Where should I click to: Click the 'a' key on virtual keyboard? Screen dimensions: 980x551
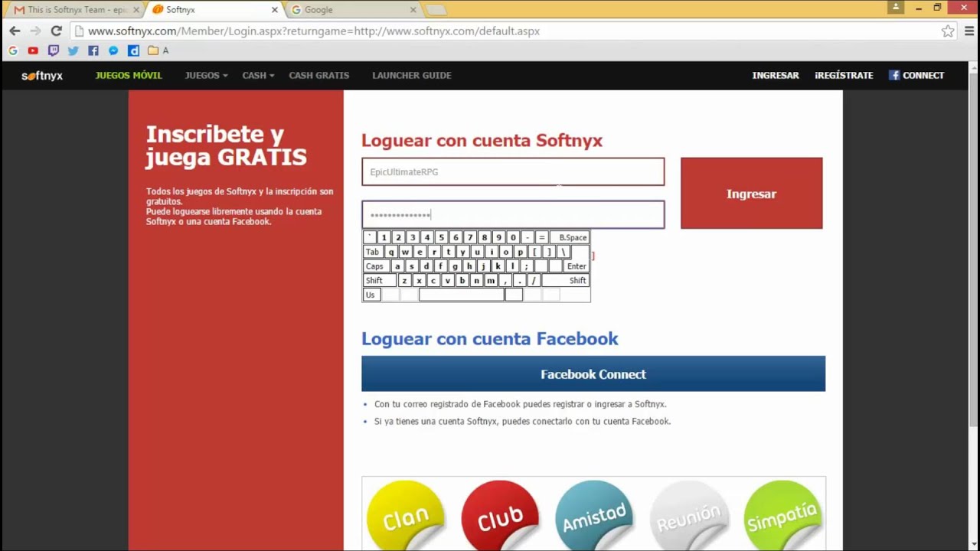pyautogui.click(x=397, y=266)
